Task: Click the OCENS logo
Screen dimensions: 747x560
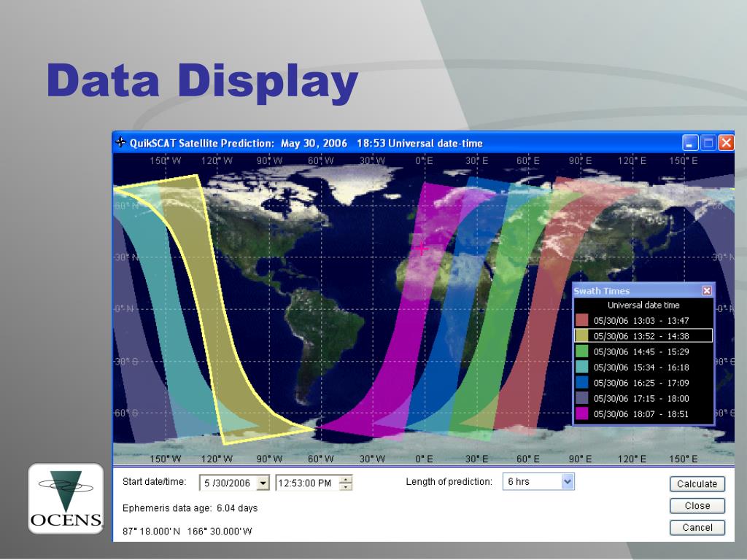Action: tap(66, 499)
